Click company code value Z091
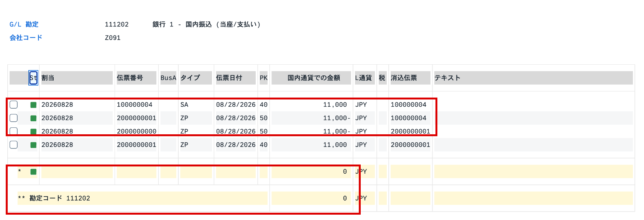This screenshot has width=644, height=220. [113, 37]
